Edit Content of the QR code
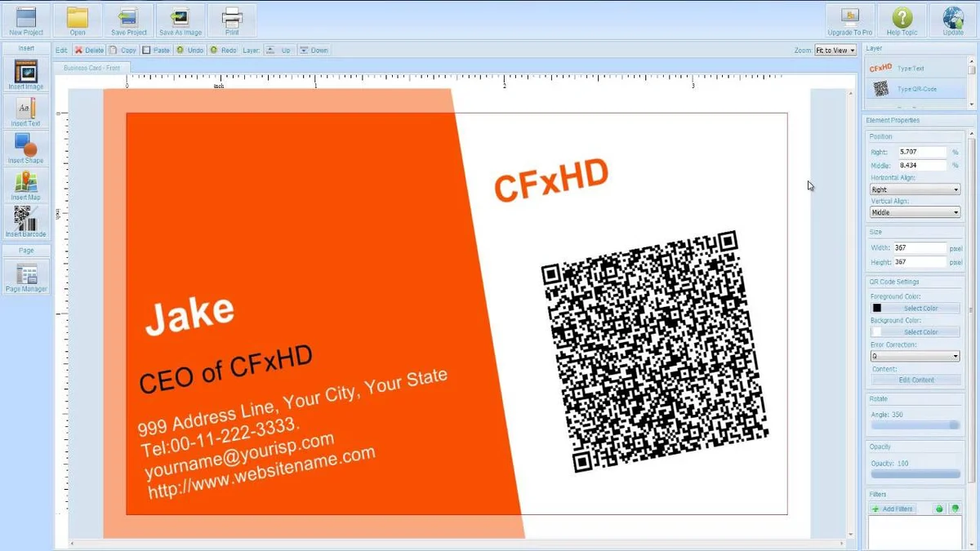 coord(916,380)
